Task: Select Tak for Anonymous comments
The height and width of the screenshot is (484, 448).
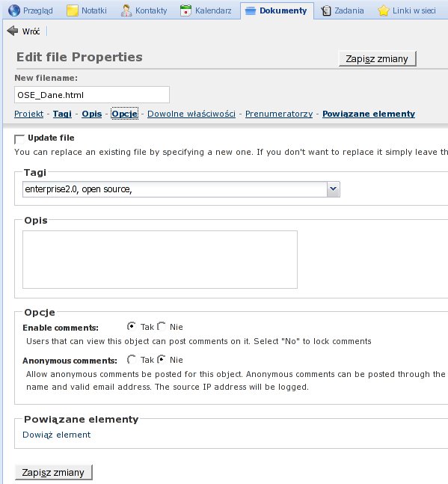Action: tap(132, 359)
